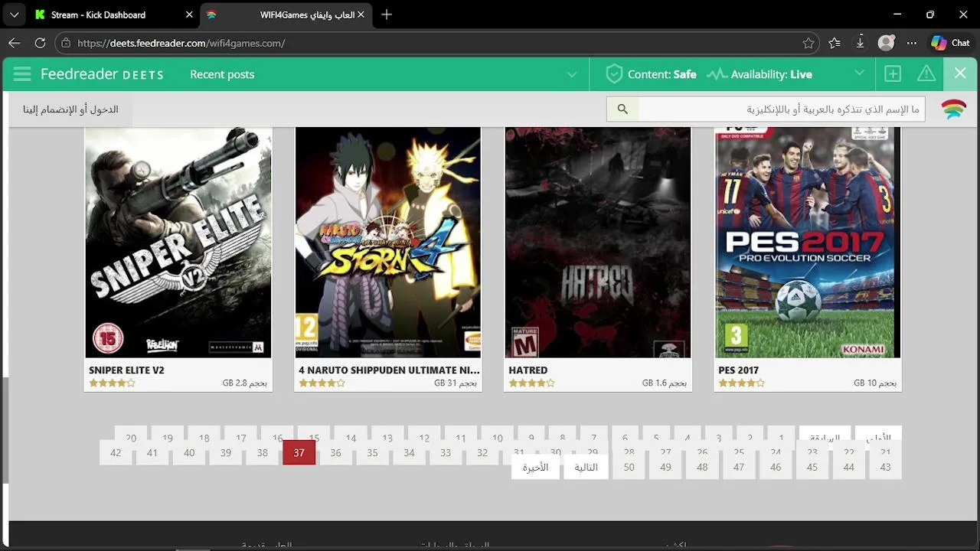
Task: Click the 10 GB size label
Action: [x=875, y=383]
